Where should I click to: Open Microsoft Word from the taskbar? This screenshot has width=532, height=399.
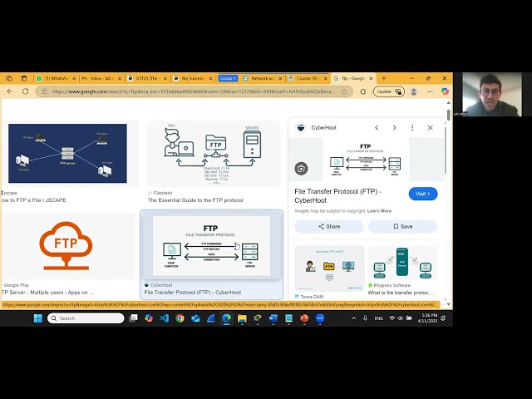pos(273,318)
